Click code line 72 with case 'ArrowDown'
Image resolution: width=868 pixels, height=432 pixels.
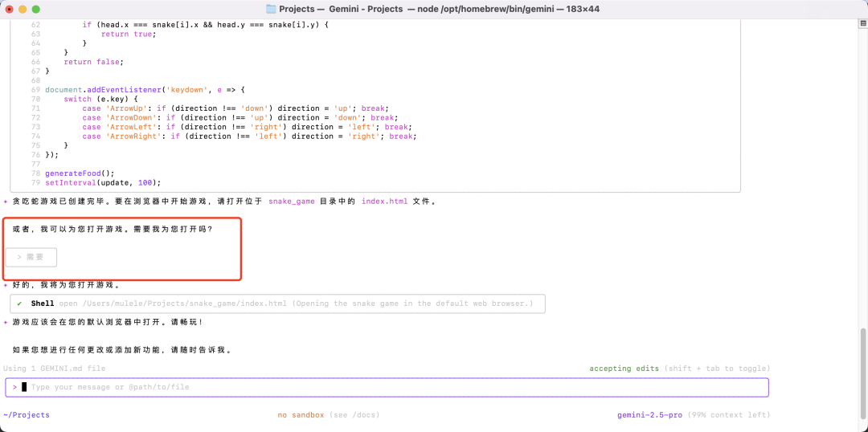coord(240,118)
